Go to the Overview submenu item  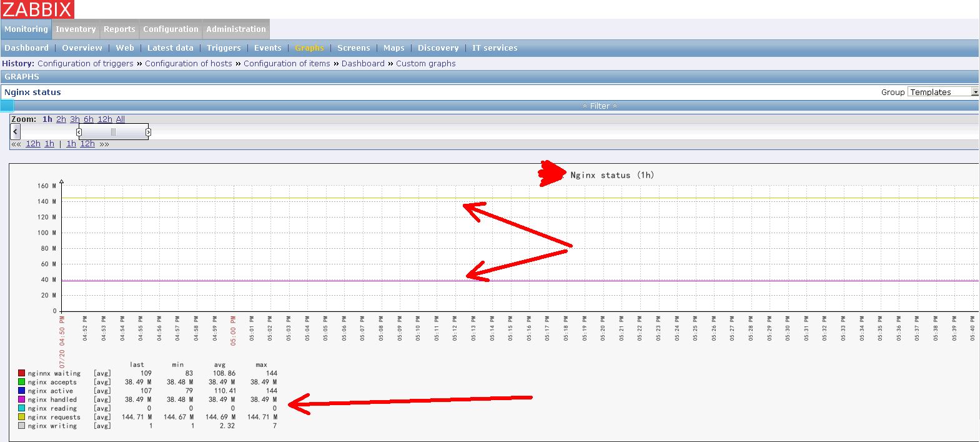click(x=82, y=48)
